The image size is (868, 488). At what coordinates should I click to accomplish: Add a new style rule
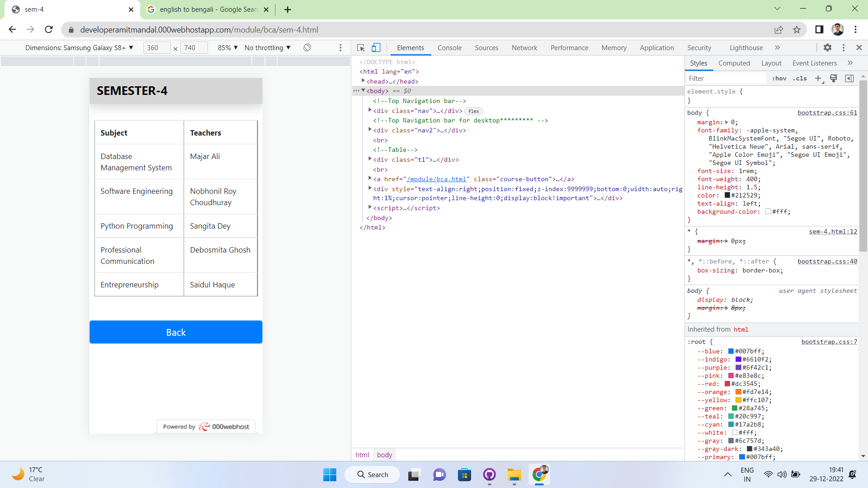click(818, 78)
